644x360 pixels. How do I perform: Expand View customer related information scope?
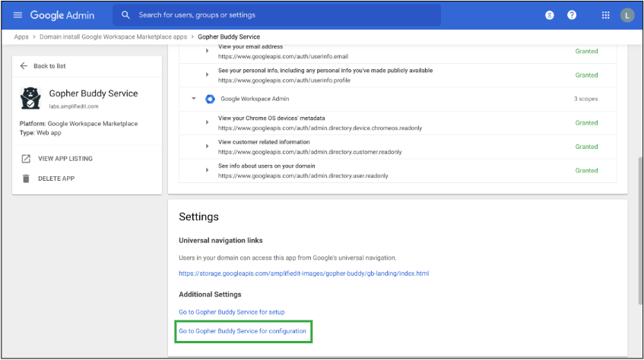coord(207,146)
